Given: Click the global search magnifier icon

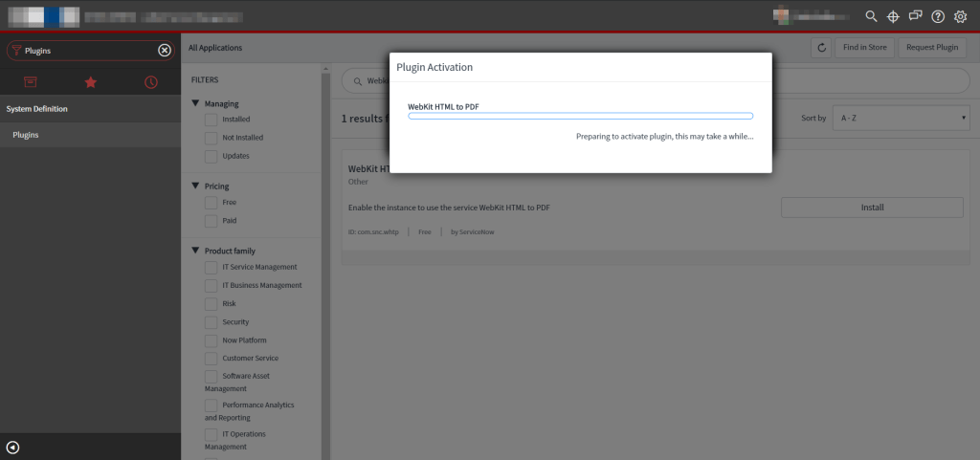Looking at the screenshot, I should 870,16.
